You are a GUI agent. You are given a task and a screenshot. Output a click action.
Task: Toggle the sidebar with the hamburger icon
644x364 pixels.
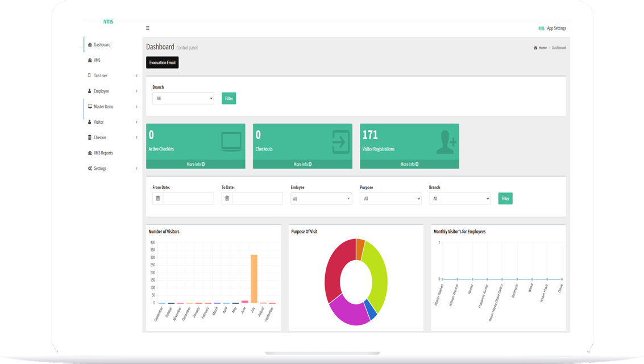(x=147, y=27)
